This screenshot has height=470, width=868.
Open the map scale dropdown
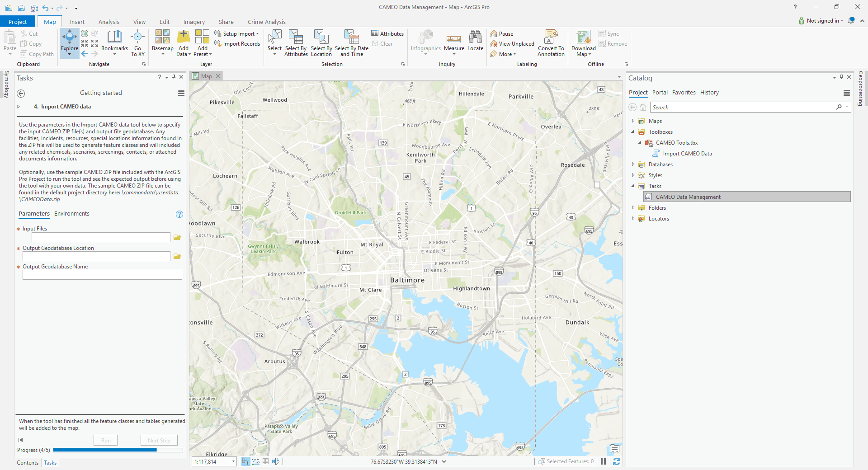(233, 461)
